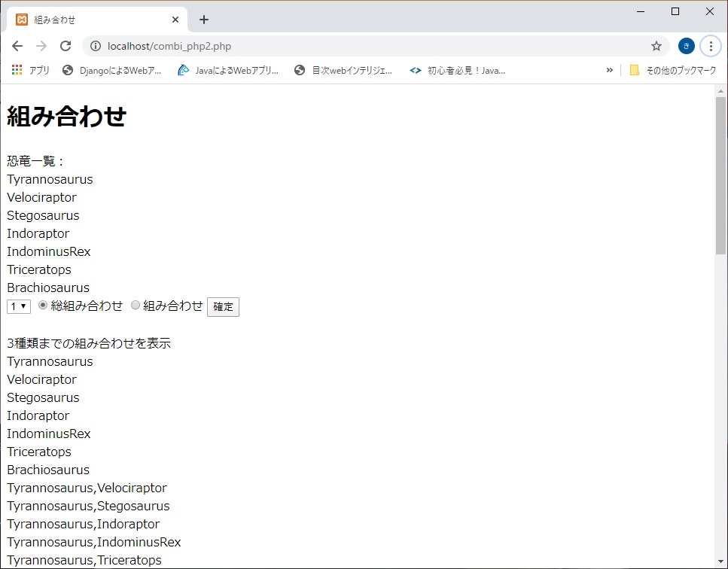The height and width of the screenshot is (569, 728).
Task: Select the 総組み合わせ radio button
Action: click(x=43, y=305)
